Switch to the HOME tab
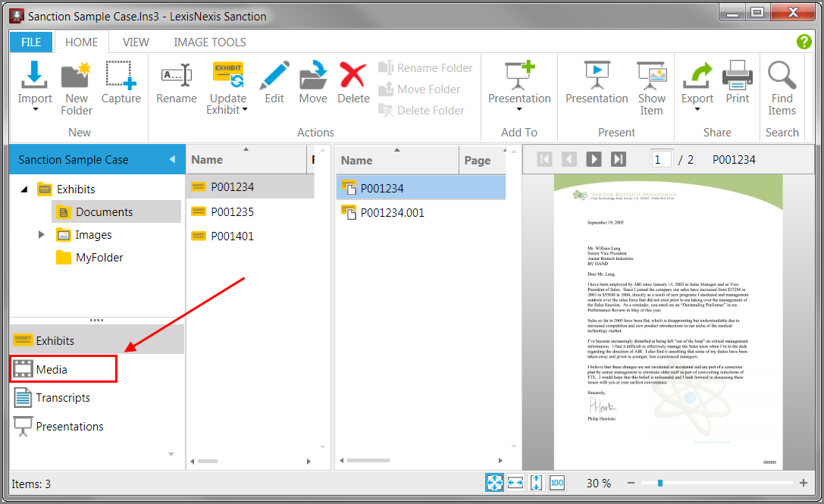The image size is (824, 504). click(x=81, y=42)
